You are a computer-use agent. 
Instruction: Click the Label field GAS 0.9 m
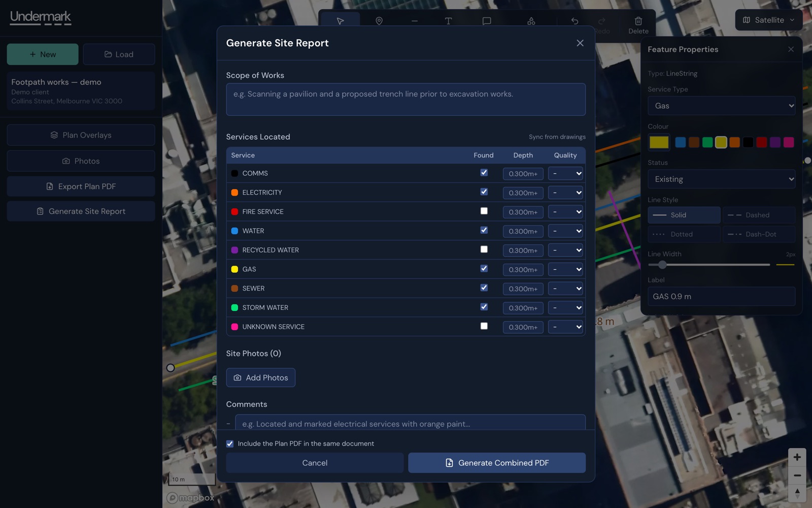[x=721, y=296]
